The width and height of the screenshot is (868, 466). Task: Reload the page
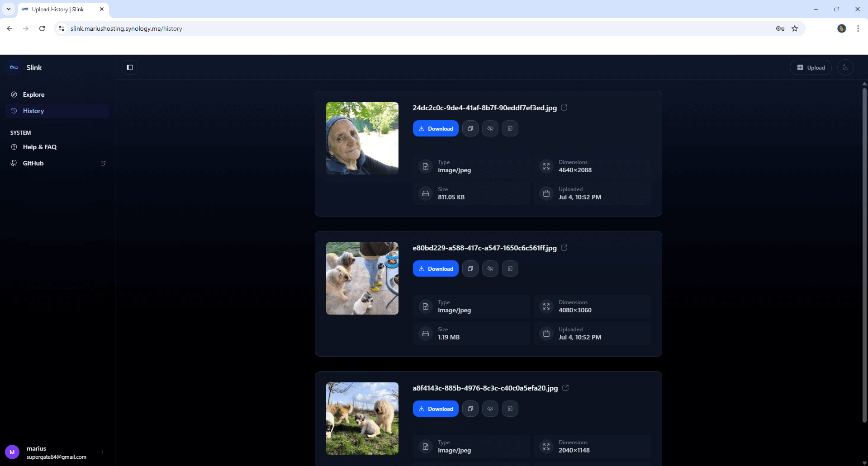(42, 28)
